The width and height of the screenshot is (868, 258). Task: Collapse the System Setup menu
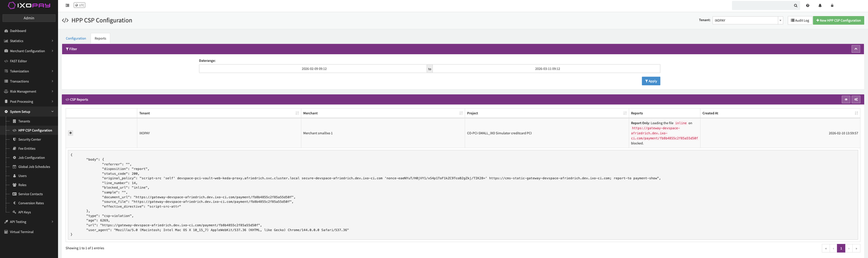29,111
